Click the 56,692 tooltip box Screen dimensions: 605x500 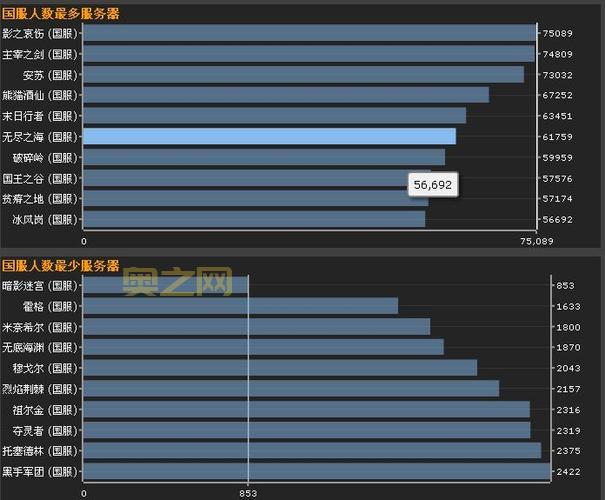pos(433,185)
